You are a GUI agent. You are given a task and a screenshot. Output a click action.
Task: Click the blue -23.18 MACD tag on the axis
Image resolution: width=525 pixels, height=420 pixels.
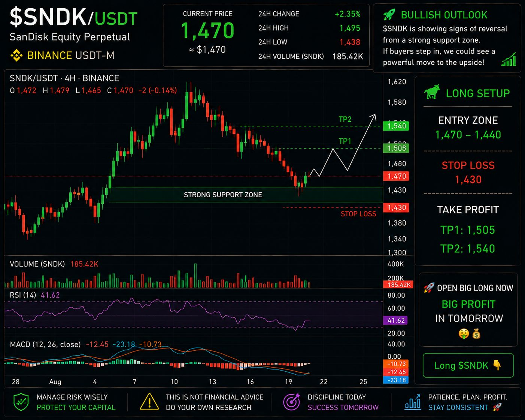pyautogui.click(x=396, y=380)
